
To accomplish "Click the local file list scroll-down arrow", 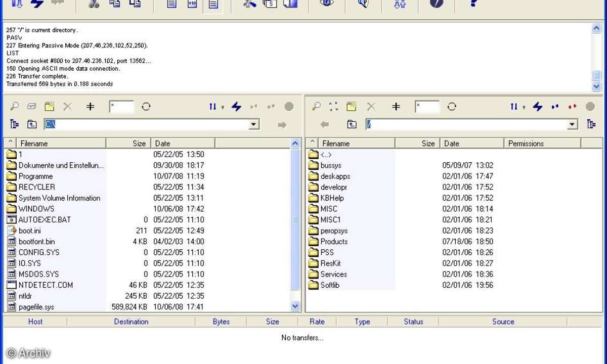I will 296,306.
